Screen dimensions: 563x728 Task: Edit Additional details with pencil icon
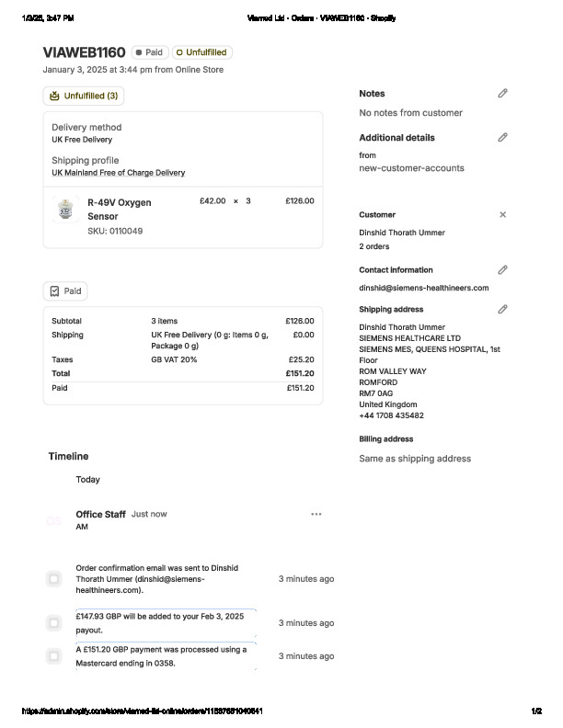pyautogui.click(x=502, y=138)
